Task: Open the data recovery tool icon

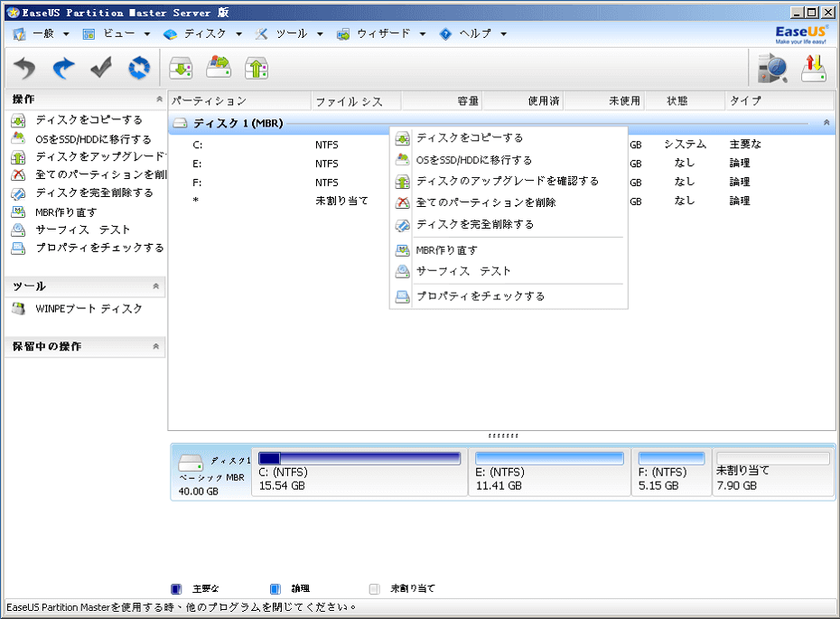Action: (772, 68)
